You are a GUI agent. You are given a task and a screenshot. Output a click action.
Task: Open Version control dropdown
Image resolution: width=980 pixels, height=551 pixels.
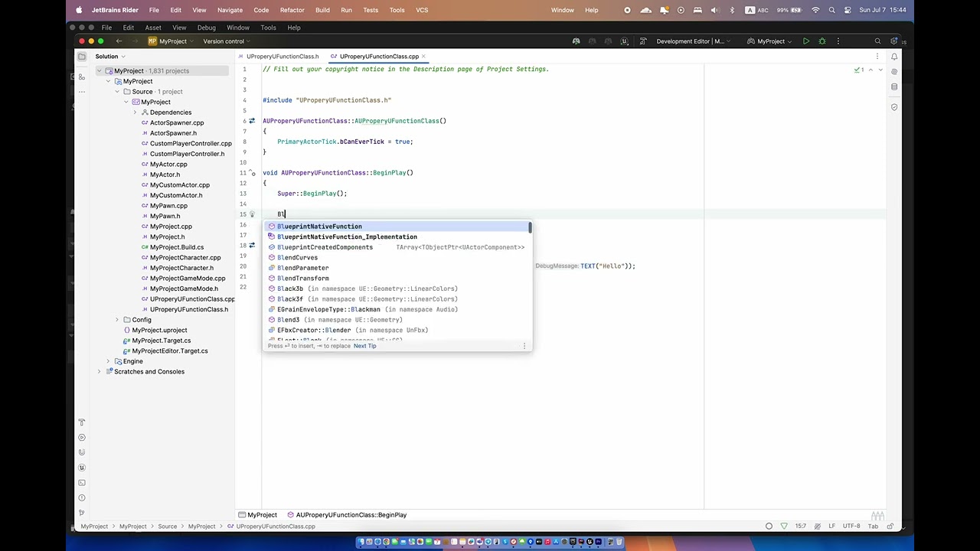[x=227, y=41]
